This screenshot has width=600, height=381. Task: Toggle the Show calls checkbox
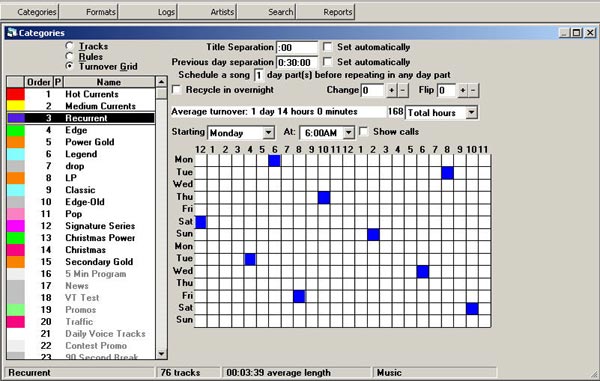(364, 132)
